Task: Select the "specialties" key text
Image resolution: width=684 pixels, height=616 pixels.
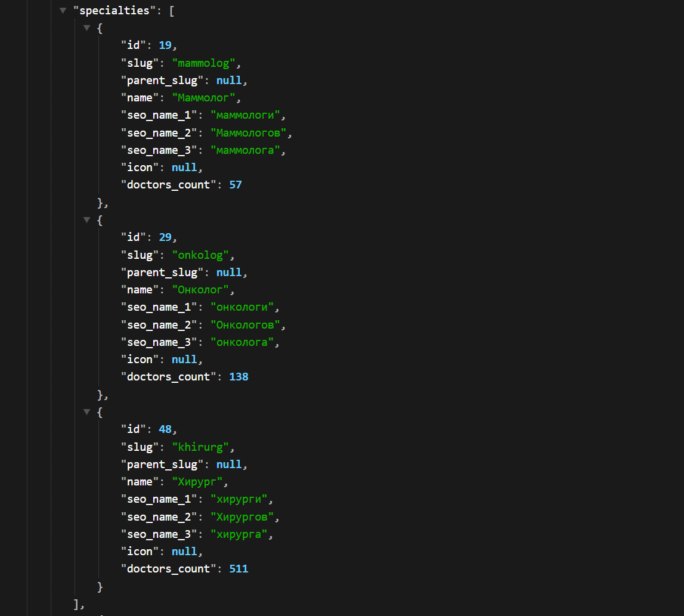Action: (x=114, y=11)
